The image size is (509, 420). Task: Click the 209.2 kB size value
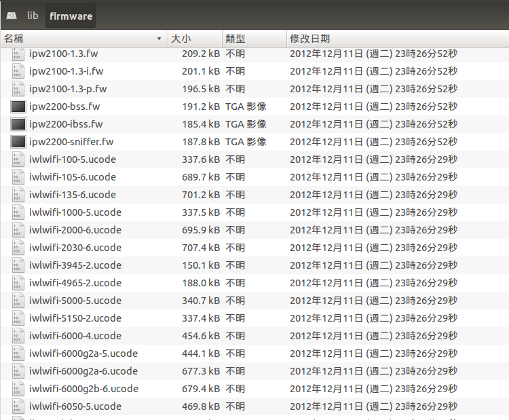coord(201,54)
